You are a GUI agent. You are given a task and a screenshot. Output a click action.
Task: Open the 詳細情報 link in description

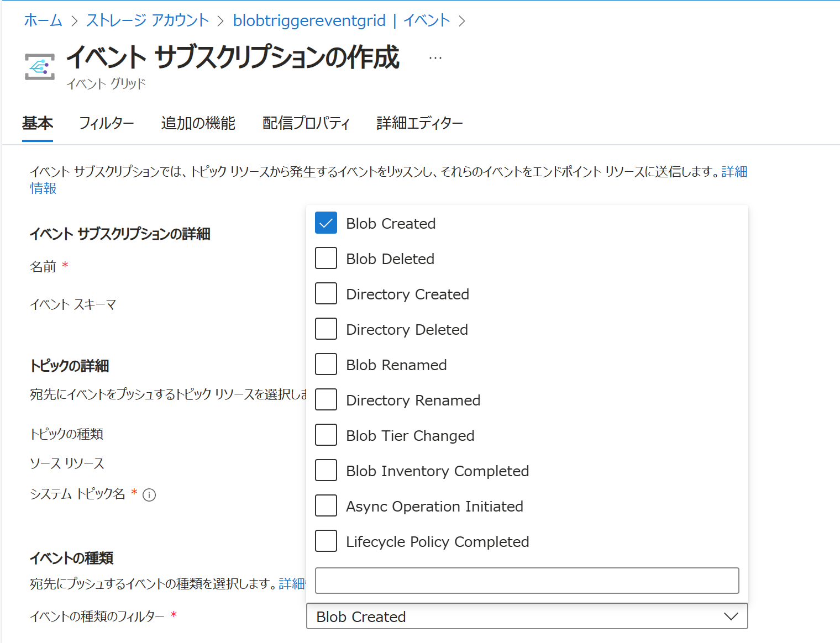click(734, 172)
